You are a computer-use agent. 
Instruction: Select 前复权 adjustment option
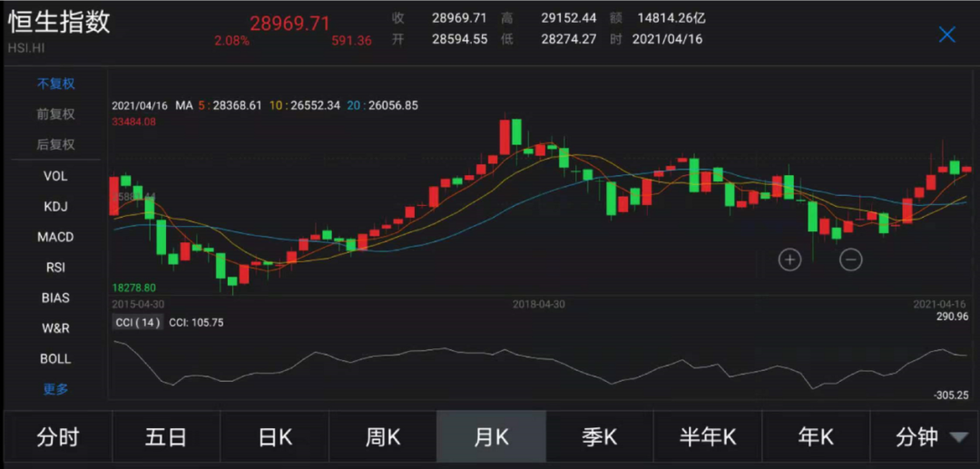[x=55, y=114]
